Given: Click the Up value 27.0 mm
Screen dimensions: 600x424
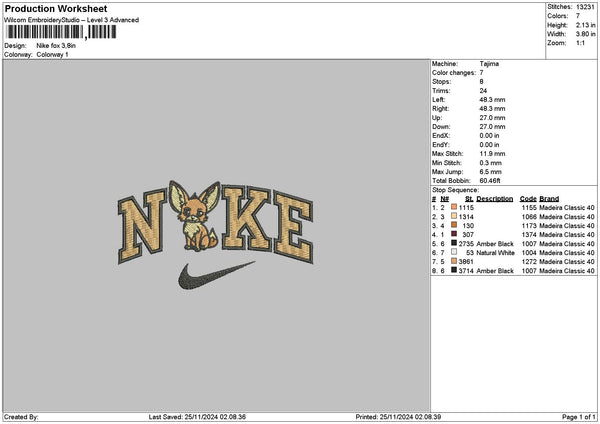Looking at the screenshot, I should pos(492,117).
